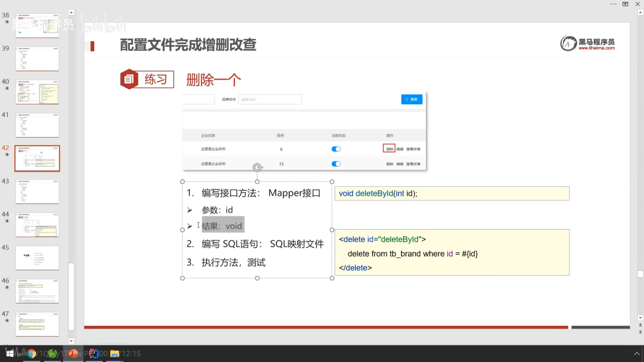Select slide 46 thumbnail

point(37,291)
